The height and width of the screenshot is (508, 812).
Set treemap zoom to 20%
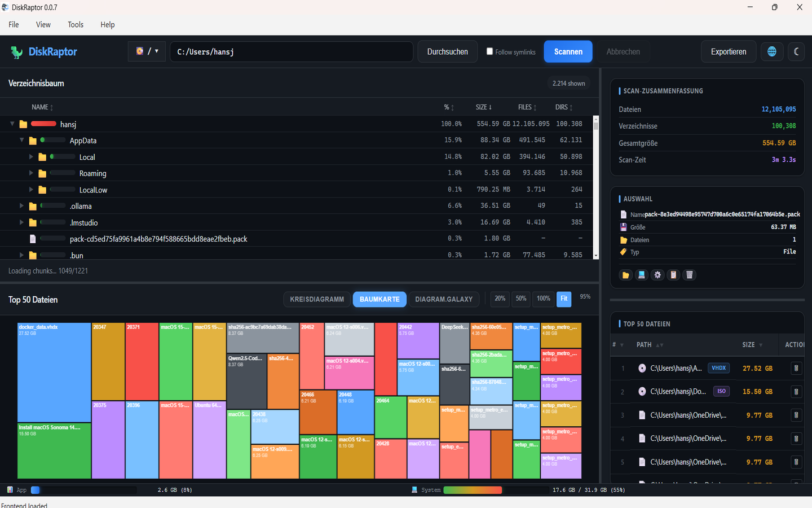pos(500,299)
